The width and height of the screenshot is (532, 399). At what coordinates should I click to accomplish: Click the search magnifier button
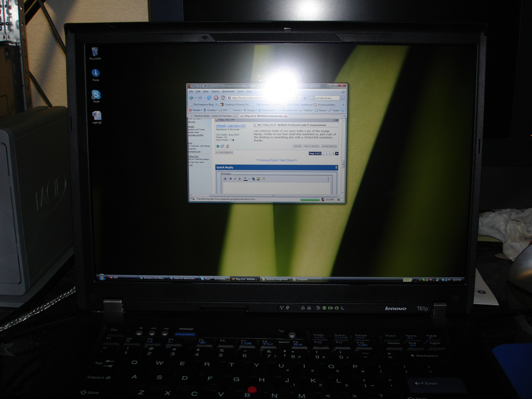(x=342, y=98)
